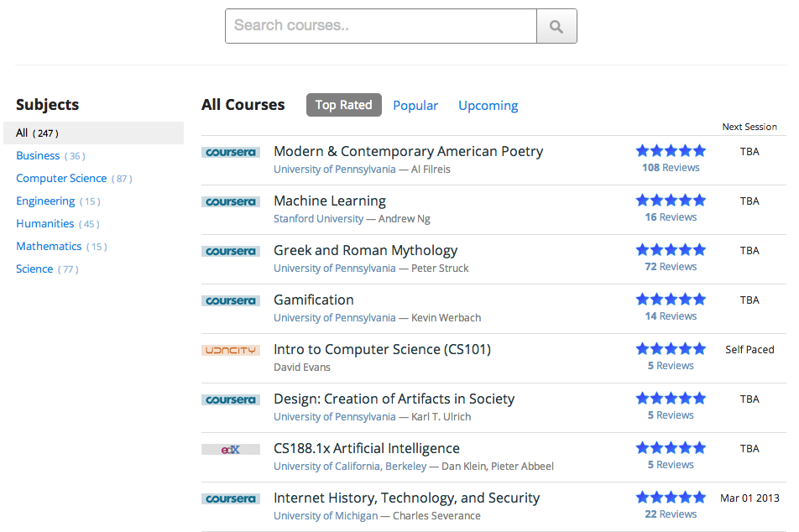Click the Coursera logo beside Gamification
The width and height of the screenshot is (799, 532).
[x=231, y=300]
